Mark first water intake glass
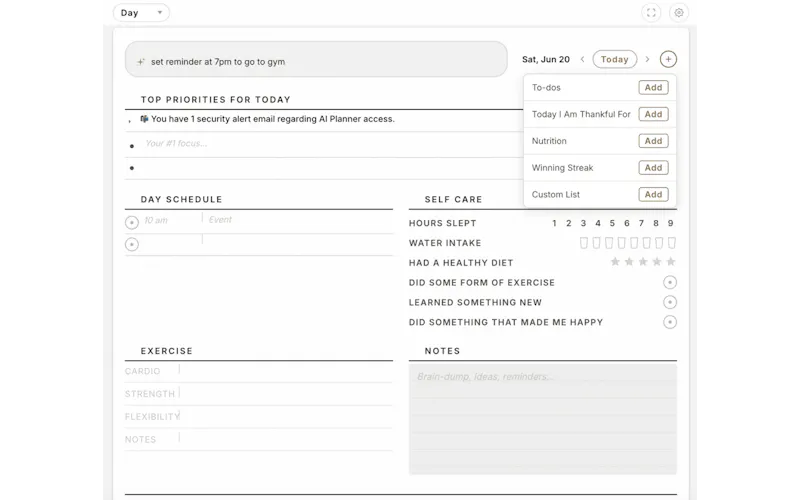 tap(584, 243)
